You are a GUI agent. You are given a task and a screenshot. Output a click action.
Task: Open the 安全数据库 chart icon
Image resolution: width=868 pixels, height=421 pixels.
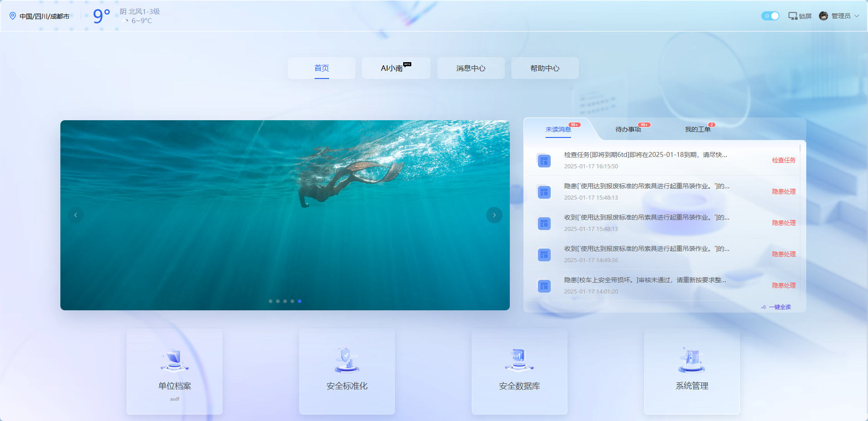(x=519, y=360)
